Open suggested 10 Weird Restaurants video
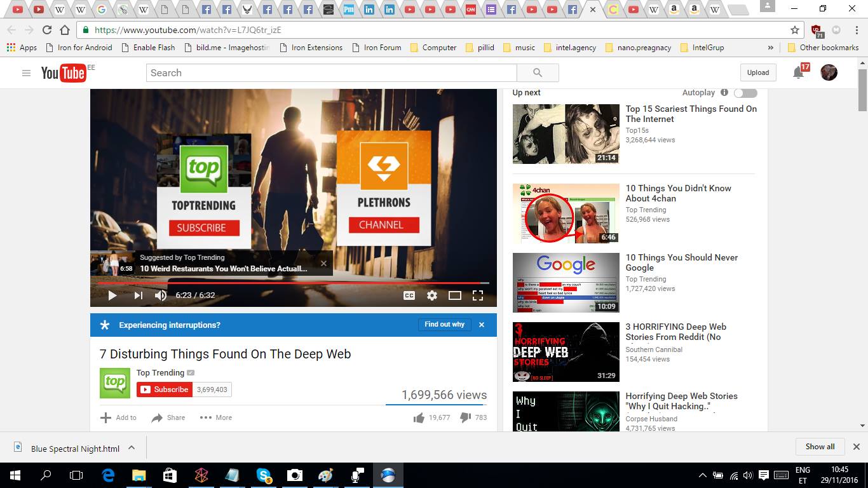The image size is (868, 488). 223,269
